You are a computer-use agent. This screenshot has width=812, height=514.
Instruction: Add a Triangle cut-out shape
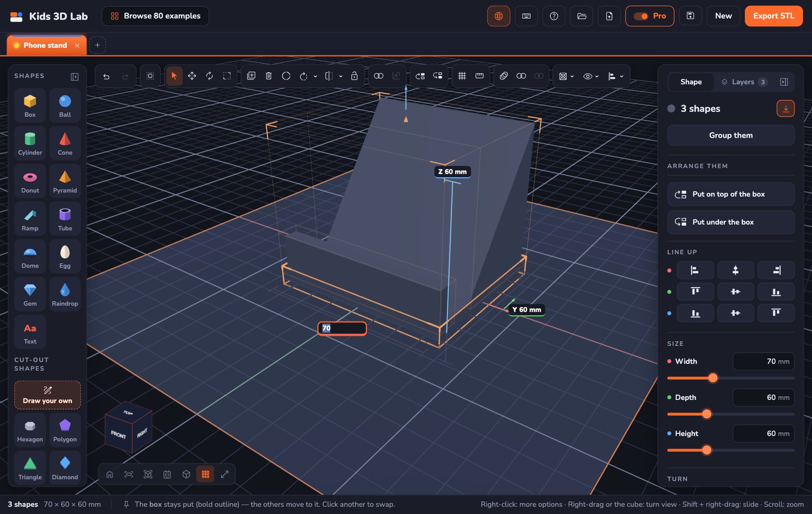pyautogui.click(x=30, y=468)
